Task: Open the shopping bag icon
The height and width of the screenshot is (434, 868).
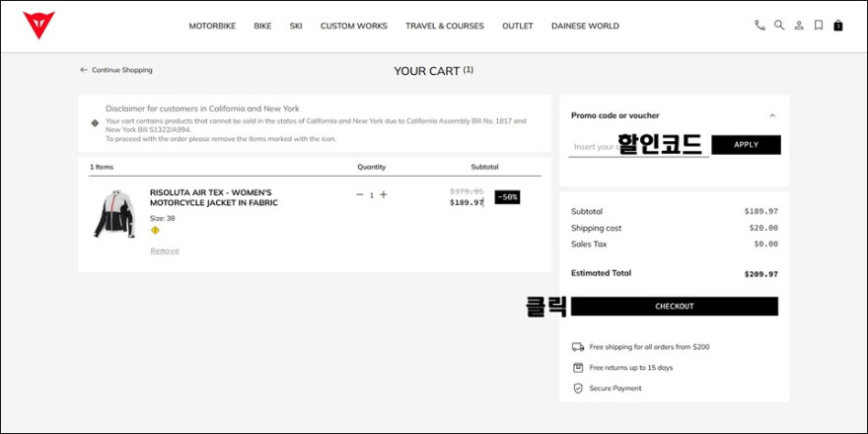Action: click(838, 26)
